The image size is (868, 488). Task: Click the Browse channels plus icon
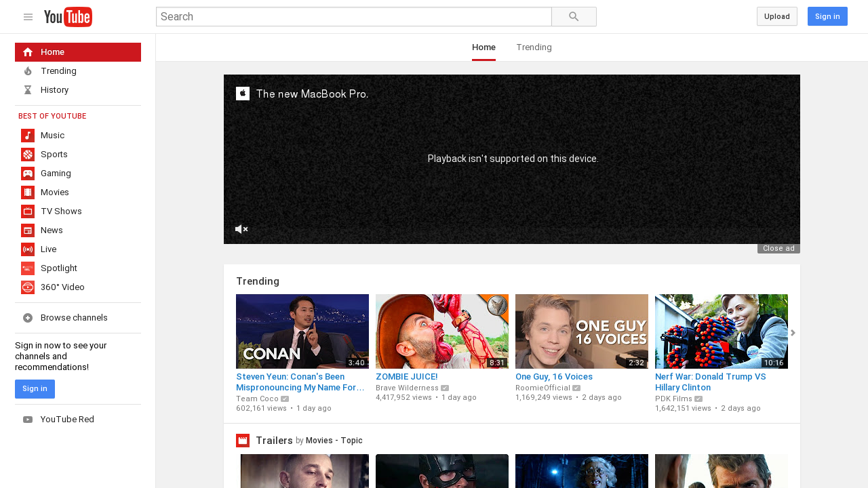coord(28,318)
